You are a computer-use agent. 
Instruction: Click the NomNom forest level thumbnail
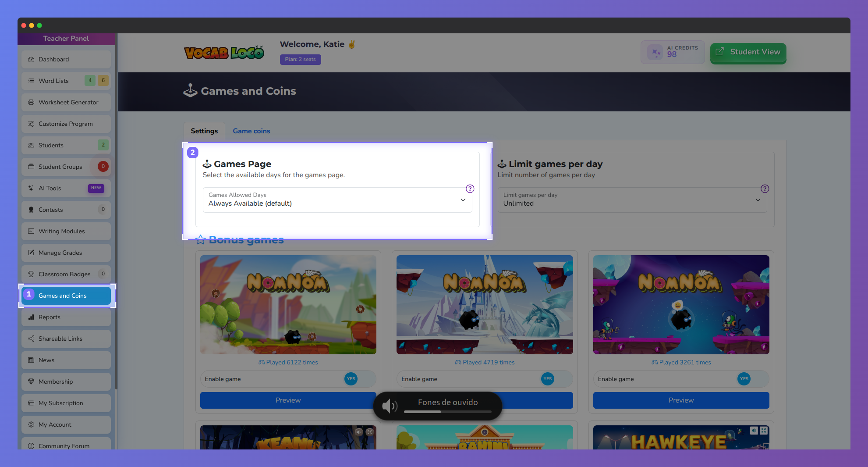288,305
